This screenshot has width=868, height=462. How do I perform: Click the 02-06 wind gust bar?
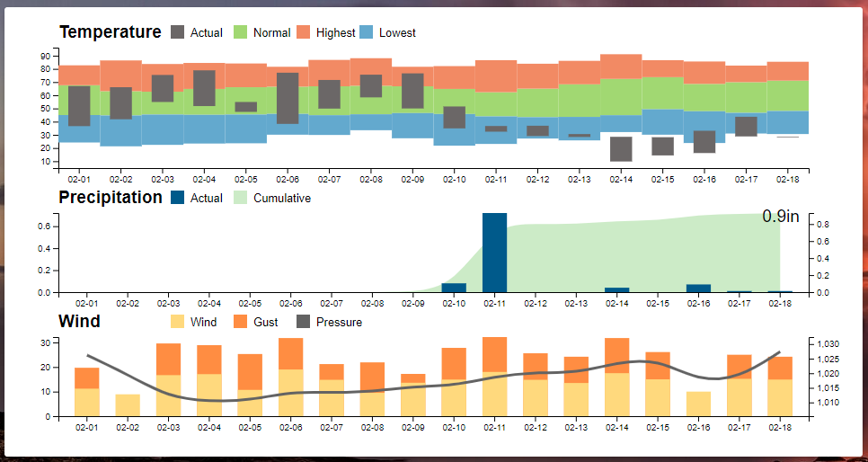click(291, 353)
